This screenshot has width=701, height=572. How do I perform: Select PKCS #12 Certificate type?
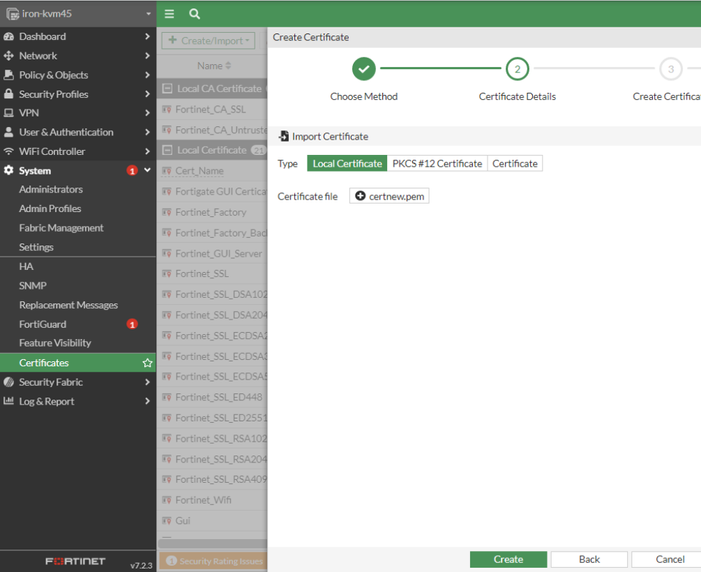click(437, 164)
